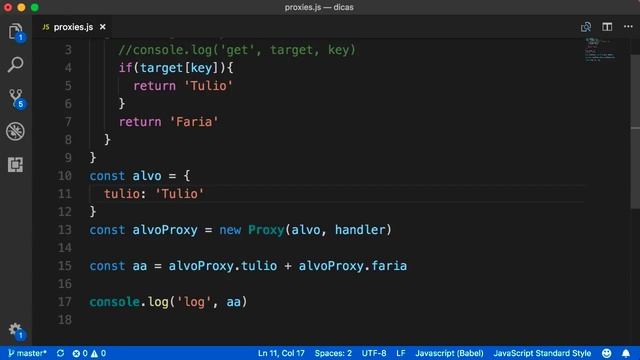The width and height of the screenshot is (640, 360).
Task: Open the Explorer view in activity bar
Action: tap(16, 32)
